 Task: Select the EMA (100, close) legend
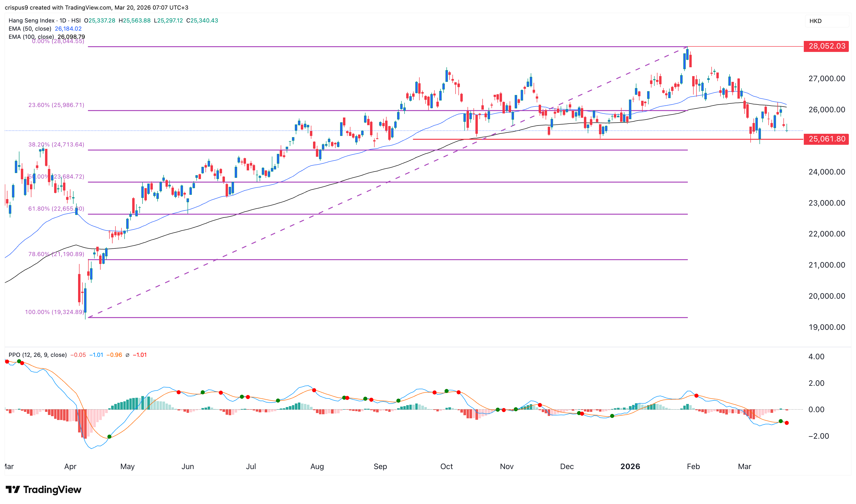[31, 37]
